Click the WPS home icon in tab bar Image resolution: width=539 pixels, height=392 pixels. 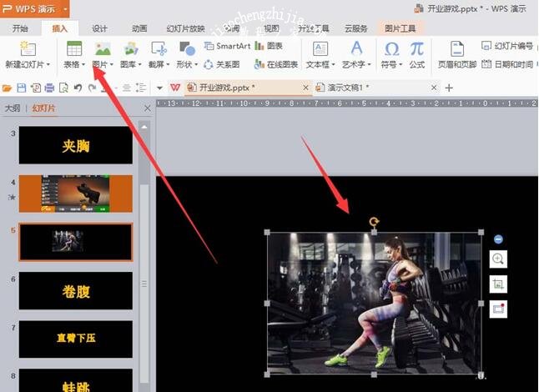pyautogui.click(x=175, y=88)
